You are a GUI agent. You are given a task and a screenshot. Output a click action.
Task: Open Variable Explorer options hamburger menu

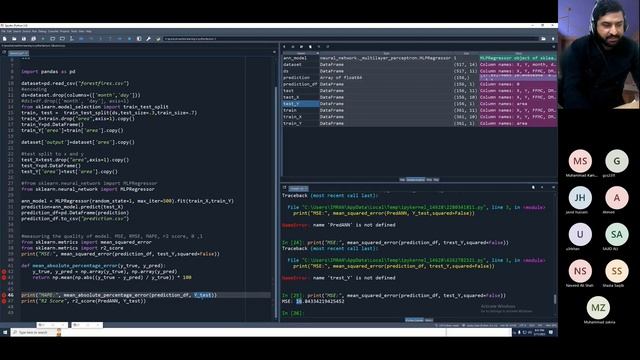[x=554, y=47]
